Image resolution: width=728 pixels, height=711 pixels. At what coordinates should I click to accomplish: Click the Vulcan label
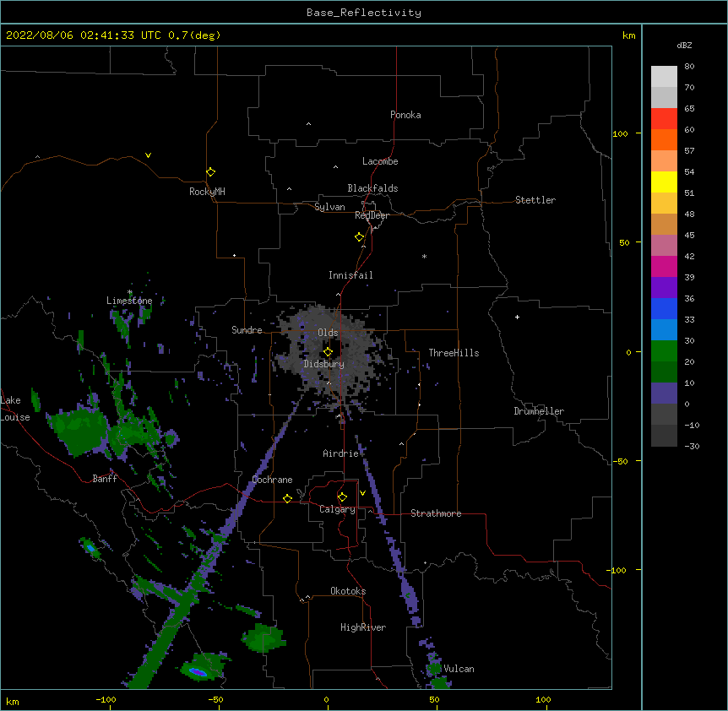pyautogui.click(x=459, y=669)
